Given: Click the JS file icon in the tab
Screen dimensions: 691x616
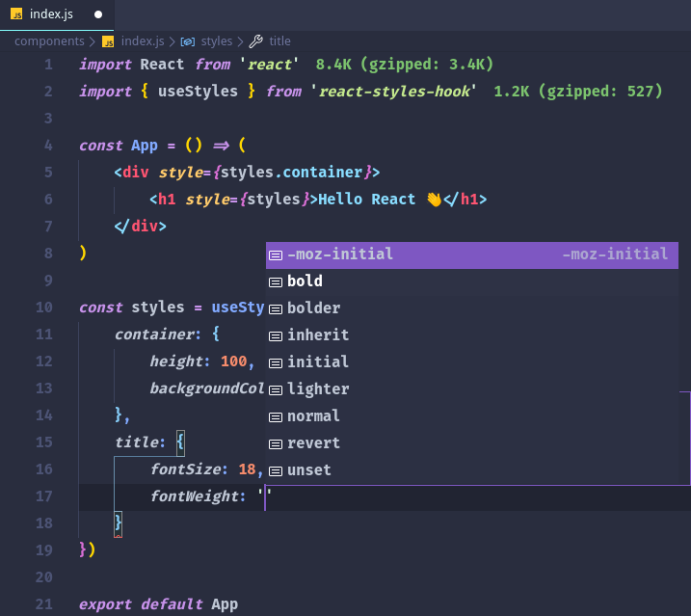Looking at the screenshot, I should coord(16,14).
